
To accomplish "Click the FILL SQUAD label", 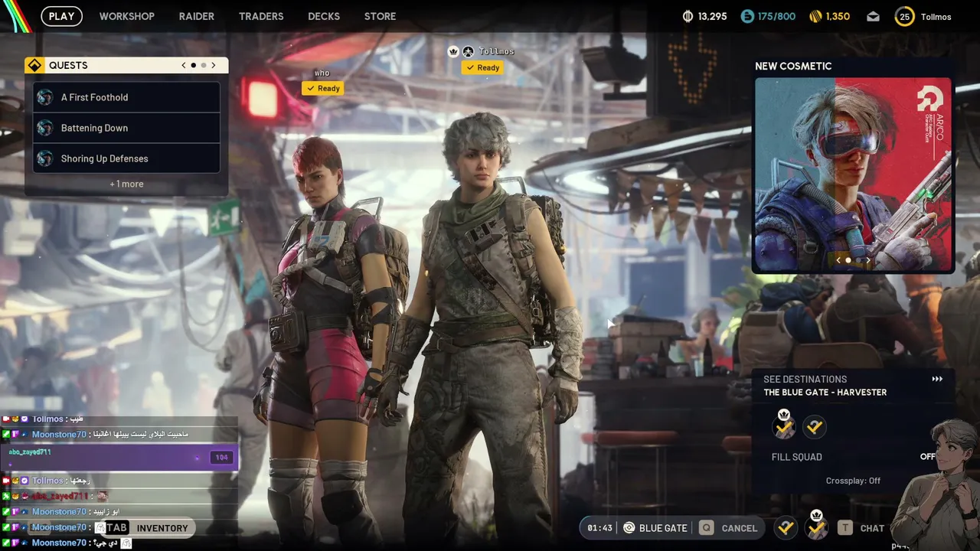I will tap(797, 457).
